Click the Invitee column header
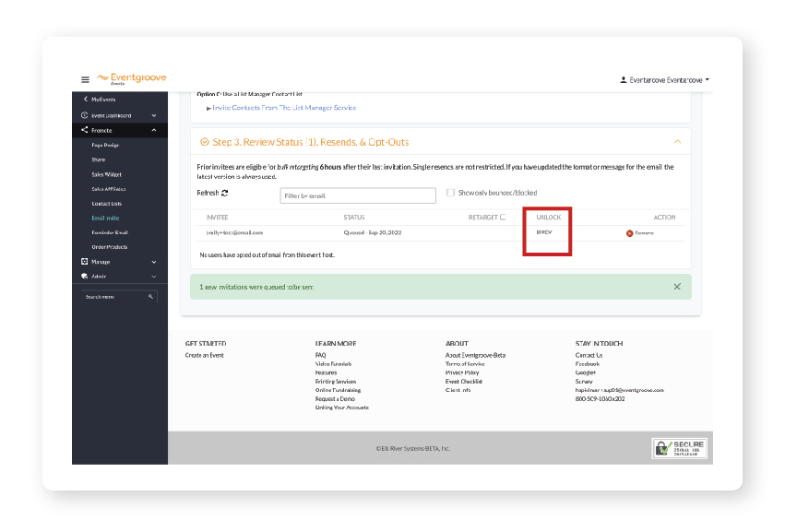Viewport: 785px width, 532px height. pyautogui.click(x=217, y=218)
